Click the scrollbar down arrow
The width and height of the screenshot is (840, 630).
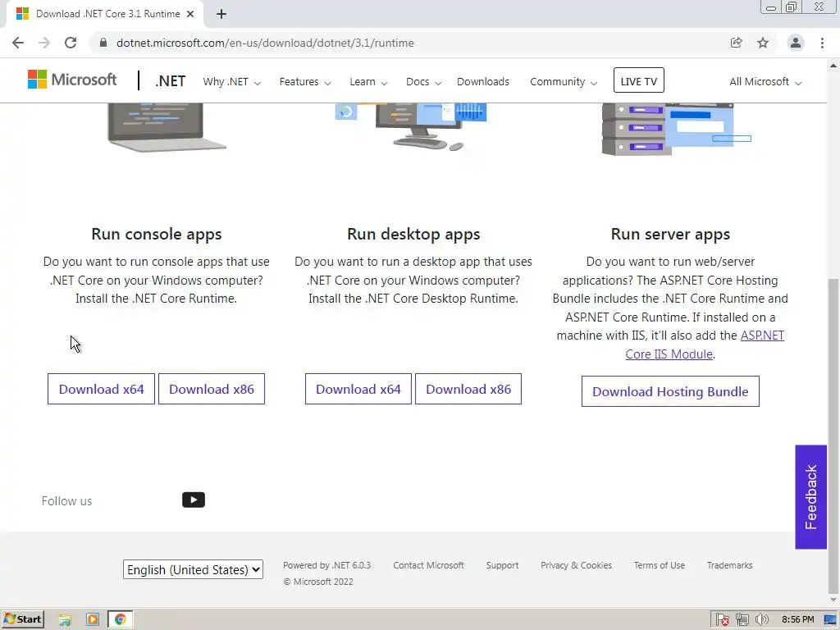(x=833, y=600)
